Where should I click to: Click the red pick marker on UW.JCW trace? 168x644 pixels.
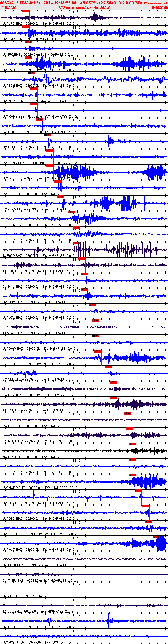click(93, 305)
